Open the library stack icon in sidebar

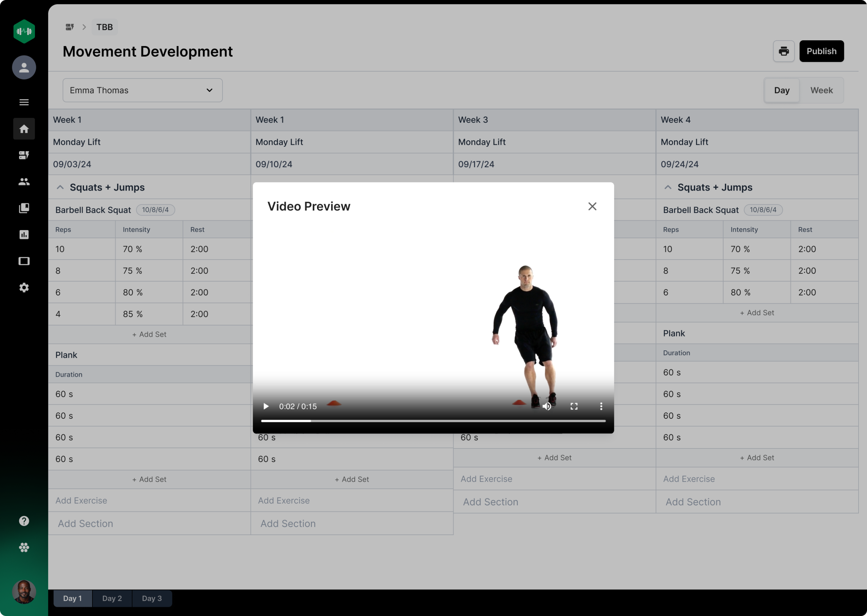pyautogui.click(x=24, y=208)
